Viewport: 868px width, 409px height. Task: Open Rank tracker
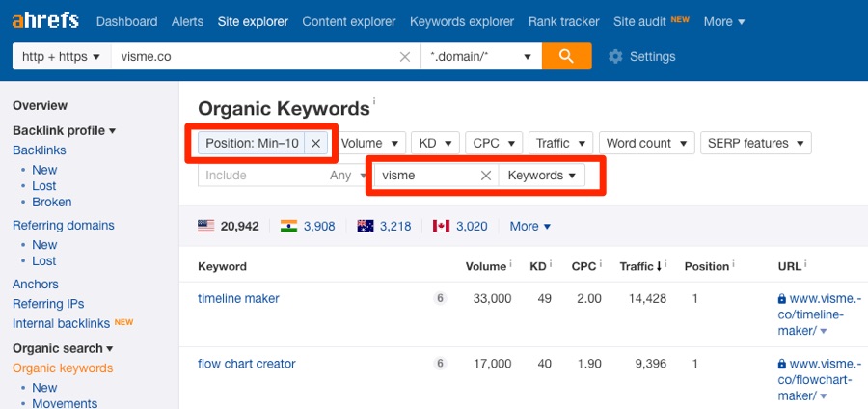point(563,21)
